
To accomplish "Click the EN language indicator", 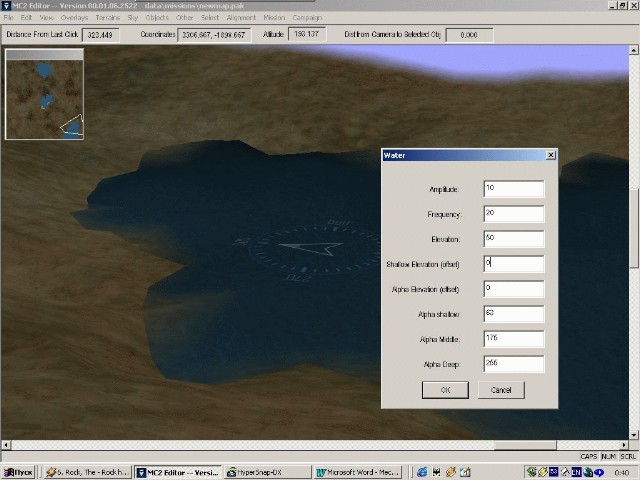I will [x=576, y=472].
